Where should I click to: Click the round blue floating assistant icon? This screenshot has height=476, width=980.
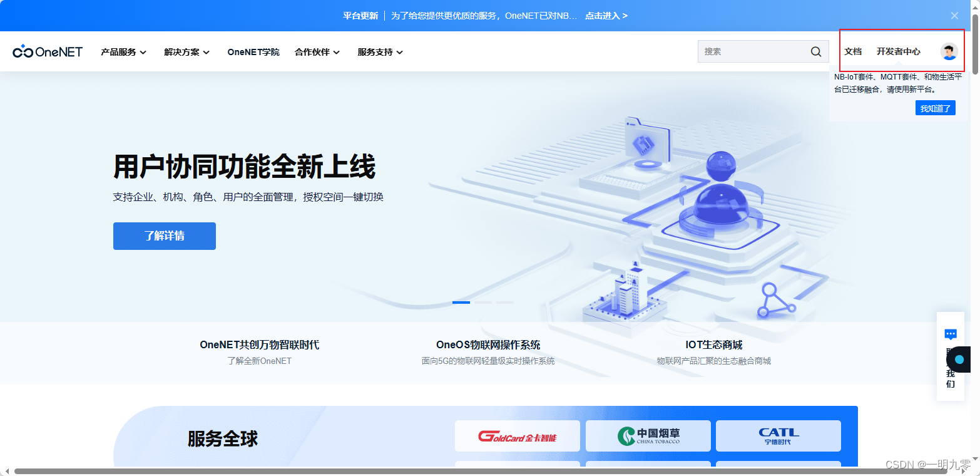pos(959,360)
